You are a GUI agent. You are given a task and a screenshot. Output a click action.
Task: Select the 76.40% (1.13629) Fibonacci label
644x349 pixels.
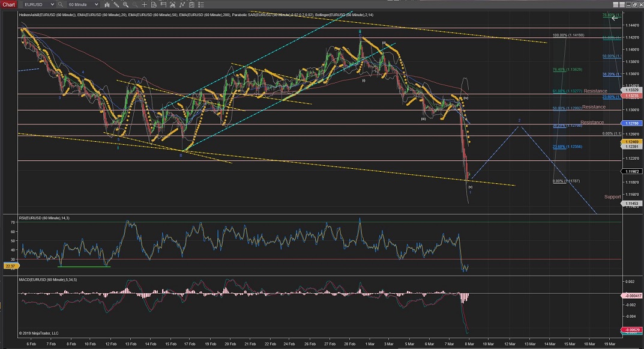point(567,70)
